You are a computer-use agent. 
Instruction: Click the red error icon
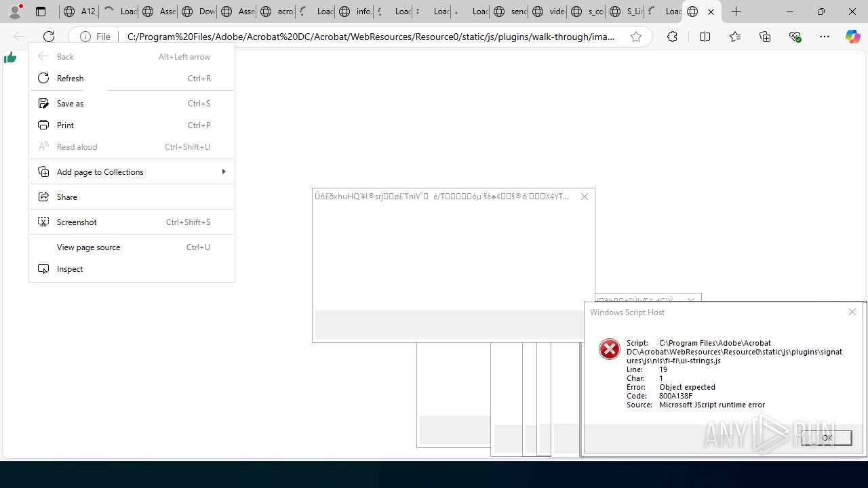(609, 349)
